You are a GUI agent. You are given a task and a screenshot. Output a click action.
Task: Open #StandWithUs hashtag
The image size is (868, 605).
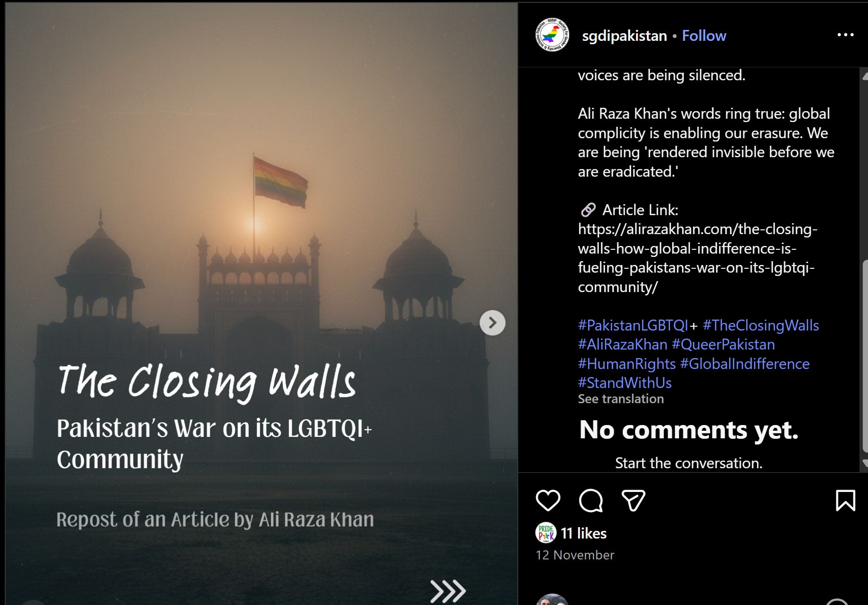point(625,383)
